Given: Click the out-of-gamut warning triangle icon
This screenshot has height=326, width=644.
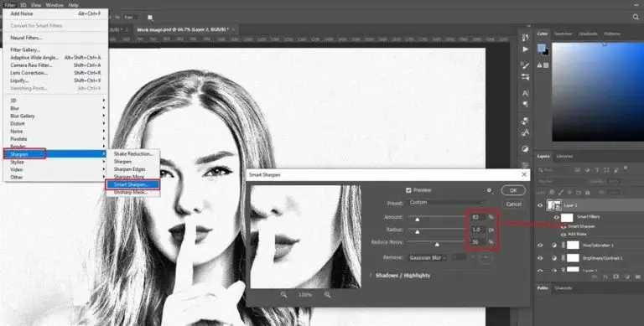Looking at the screenshot, I should coord(541,65).
